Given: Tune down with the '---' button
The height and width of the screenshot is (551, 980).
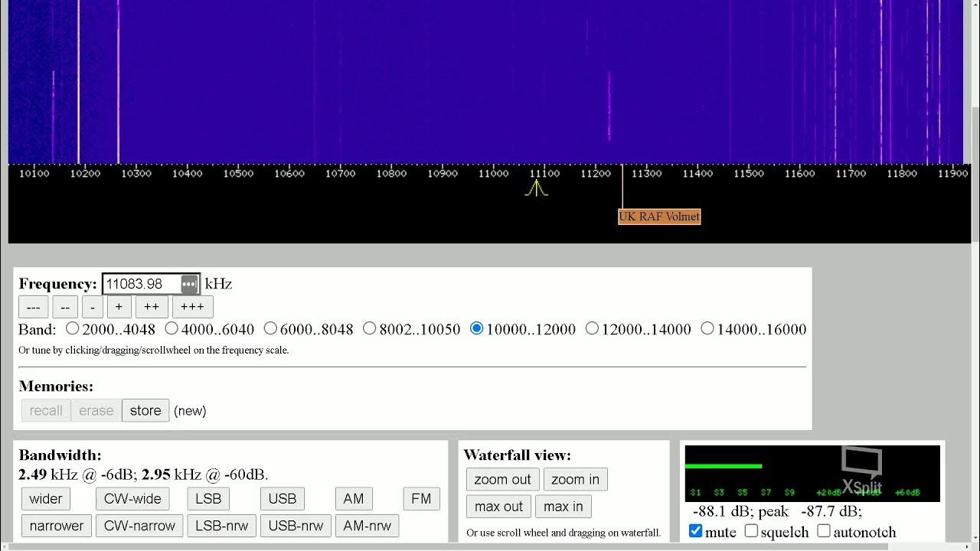Looking at the screenshot, I should coord(34,307).
